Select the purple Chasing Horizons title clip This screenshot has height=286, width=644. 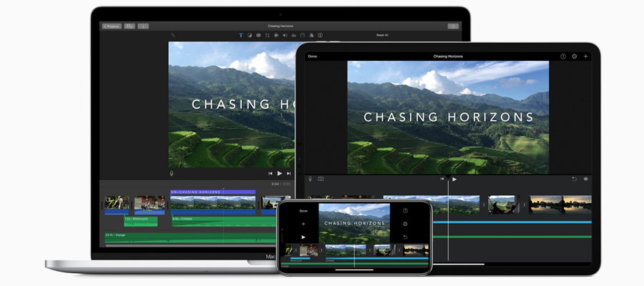pos(213,192)
